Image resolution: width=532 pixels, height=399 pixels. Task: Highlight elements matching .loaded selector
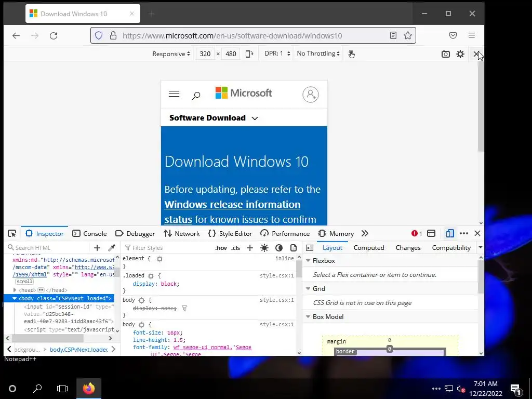[151, 276]
